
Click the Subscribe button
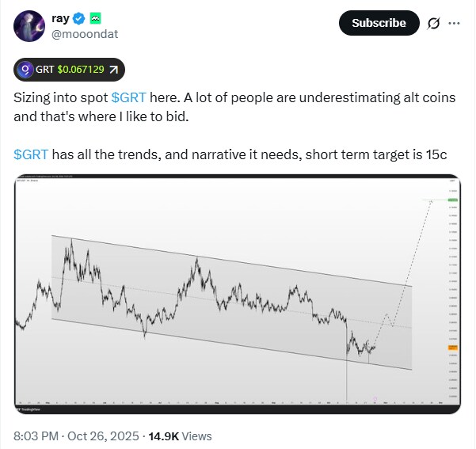tap(379, 23)
